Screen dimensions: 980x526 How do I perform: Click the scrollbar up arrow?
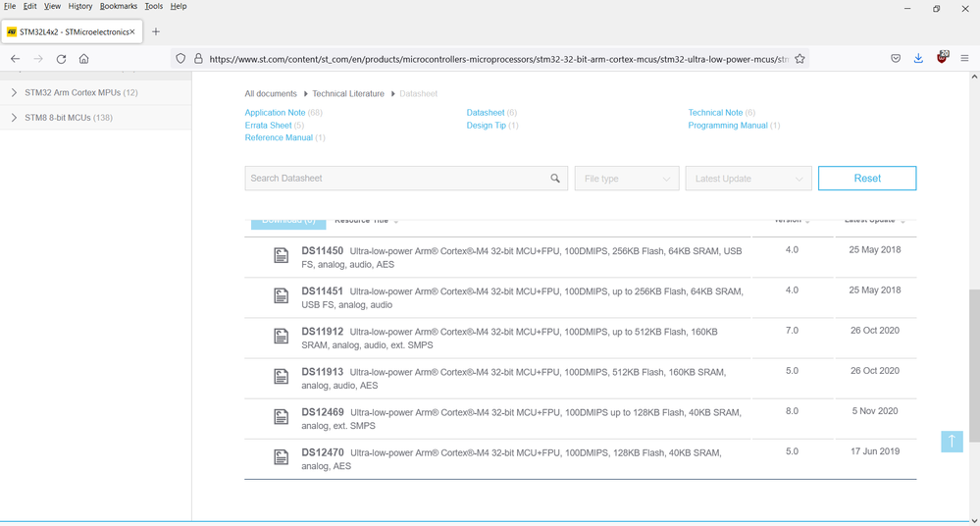click(974, 77)
